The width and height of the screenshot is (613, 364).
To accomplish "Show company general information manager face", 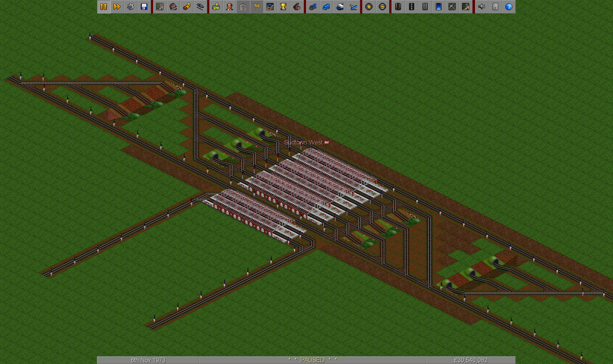I will click(x=230, y=7).
